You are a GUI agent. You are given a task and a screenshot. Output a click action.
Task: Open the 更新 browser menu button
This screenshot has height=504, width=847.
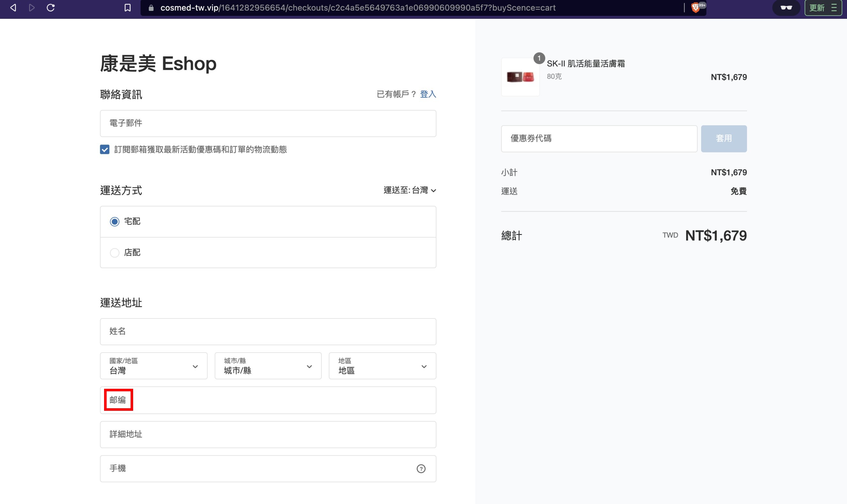823,8
